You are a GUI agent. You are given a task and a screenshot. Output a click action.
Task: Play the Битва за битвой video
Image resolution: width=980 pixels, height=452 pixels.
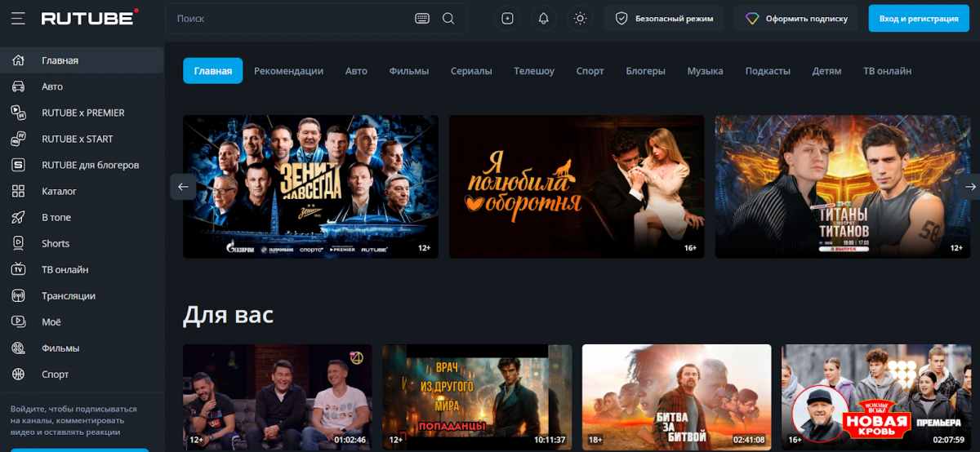pos(676,397)
